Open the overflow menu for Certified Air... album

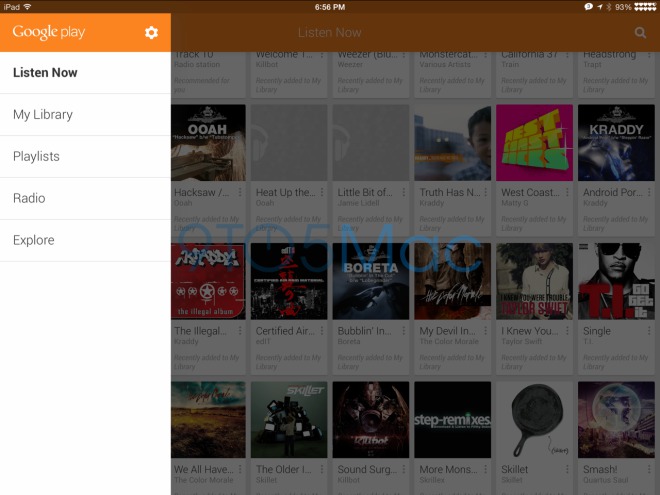(x=322, y=331)
